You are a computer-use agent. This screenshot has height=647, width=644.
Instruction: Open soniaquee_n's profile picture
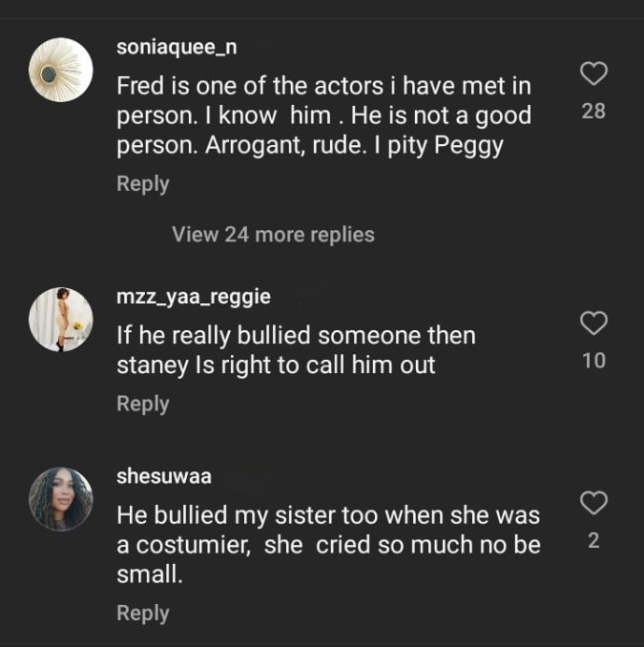pos(61,70)
